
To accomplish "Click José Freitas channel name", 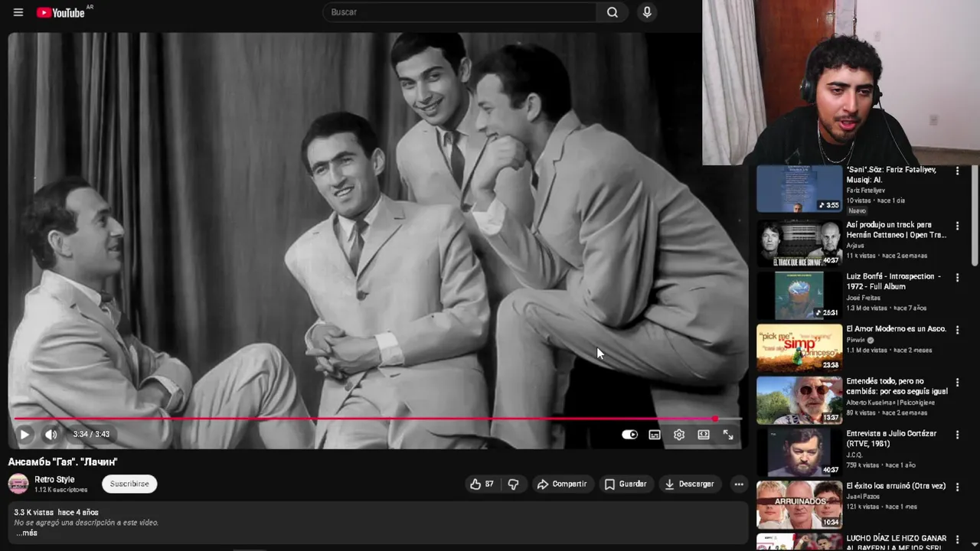I will click(x=863, y=298).
